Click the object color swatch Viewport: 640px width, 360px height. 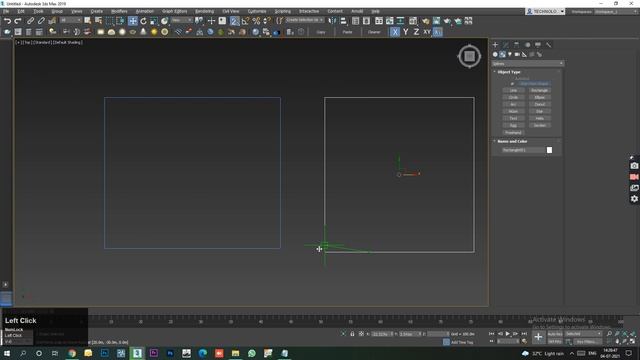(x=549, y=150)
